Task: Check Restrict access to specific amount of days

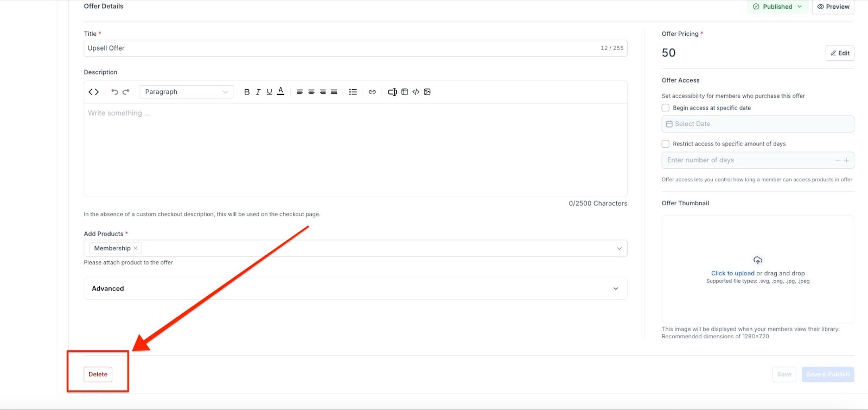Action: coord(666,144)
